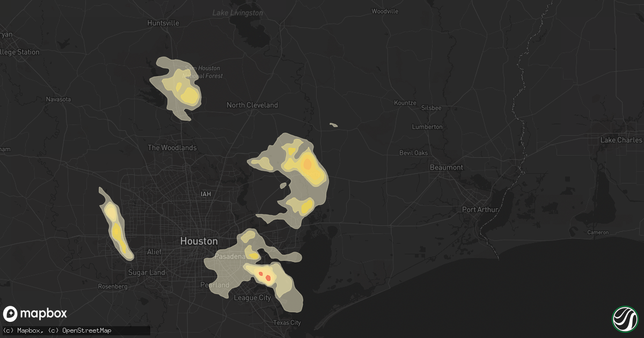Image resolution: width=644 pixels, height=338 pixels.
Task: Click the orange hail core east of North Cleveland
Action: click(308, 163)
